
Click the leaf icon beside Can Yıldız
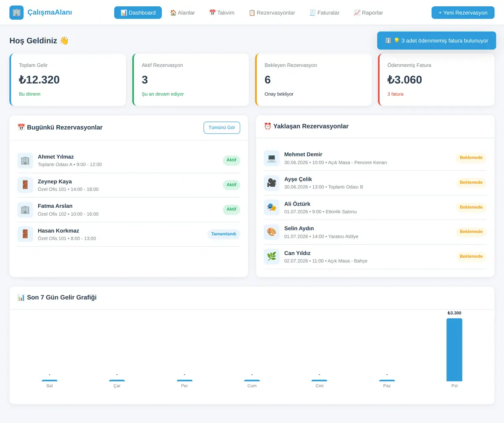(272, 256)
